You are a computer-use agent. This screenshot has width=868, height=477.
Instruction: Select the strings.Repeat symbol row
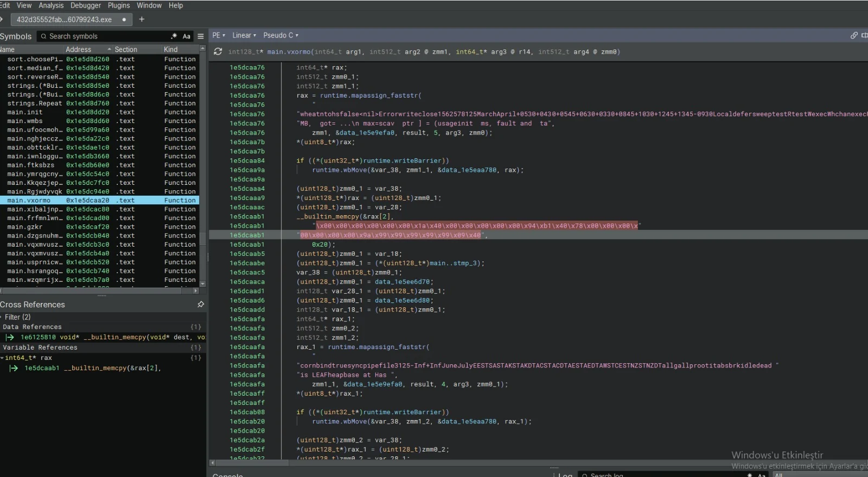(x=100, y=103)
